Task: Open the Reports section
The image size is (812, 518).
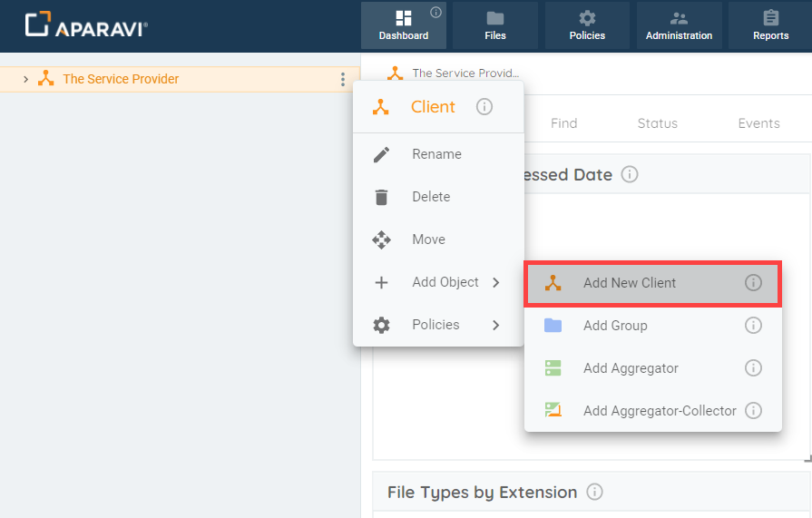Action: coord(770,25)
